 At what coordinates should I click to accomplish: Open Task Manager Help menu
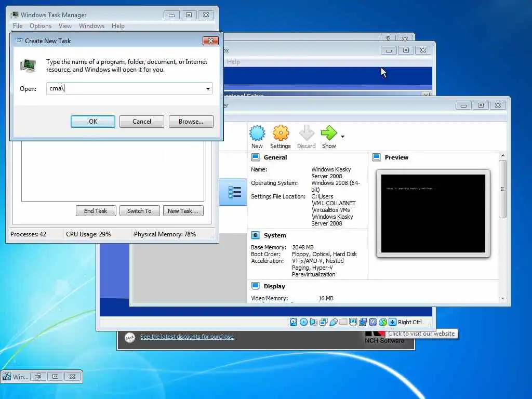(x=118, y=26)
